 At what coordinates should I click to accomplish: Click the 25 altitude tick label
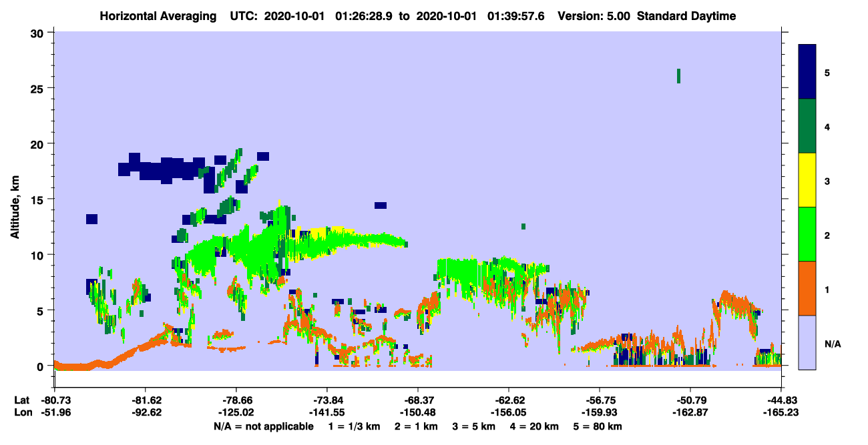point(39,88)
